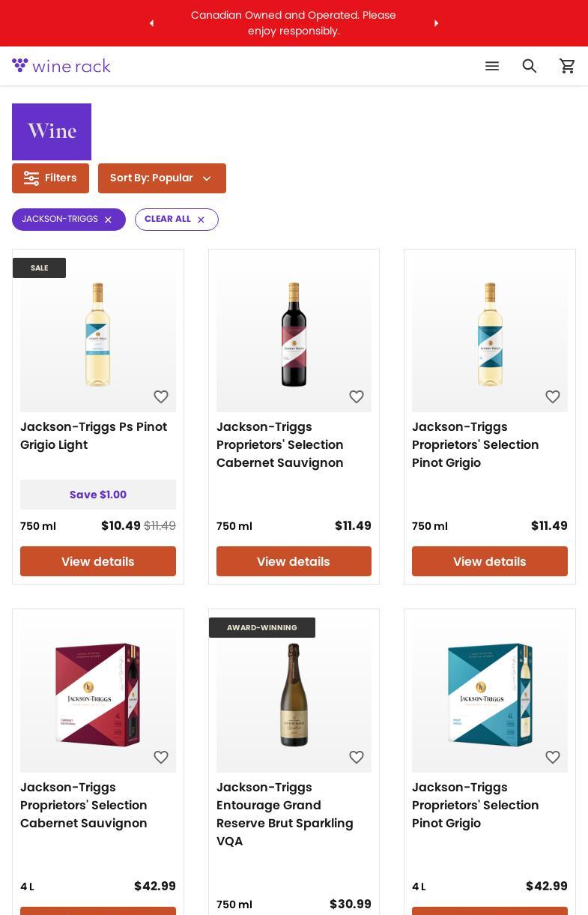Viewport: 588px width, 915px height.
Task: Favorite Ps Pinot Grigio Light heart
Action: point(161,396)
